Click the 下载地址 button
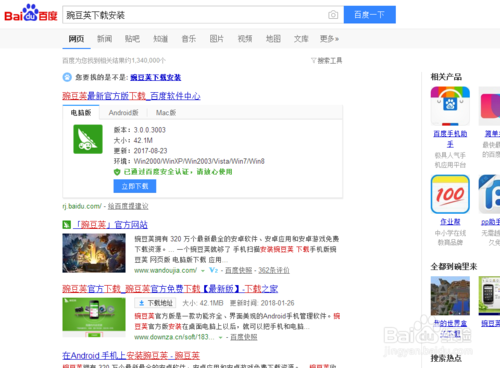Screen dimensions: 500x368 155,303
